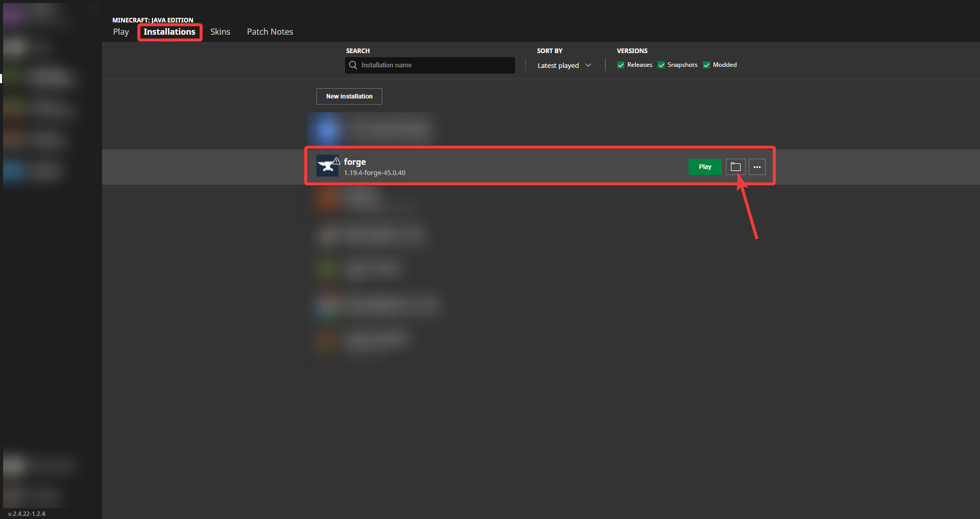The width and height of the screenshot is (980, 519).
Task: Open the Latest played sort dropdown
Action: coord(563,65)
